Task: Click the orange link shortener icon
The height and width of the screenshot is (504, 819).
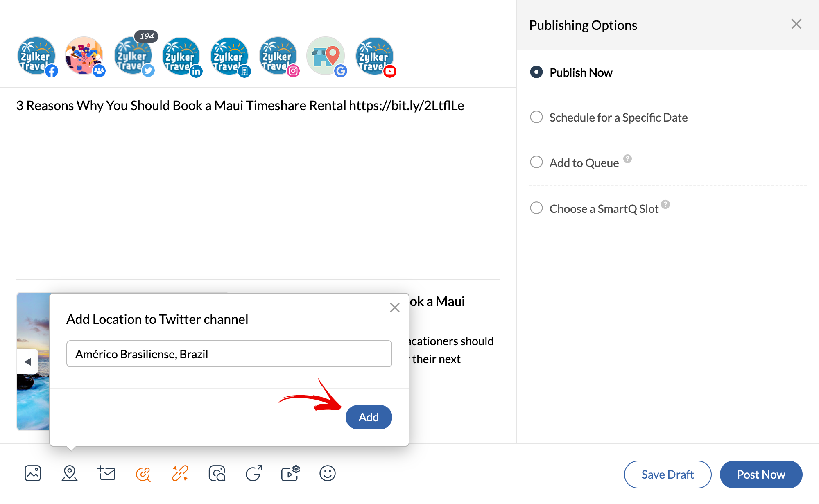Action: coord(143,474)
